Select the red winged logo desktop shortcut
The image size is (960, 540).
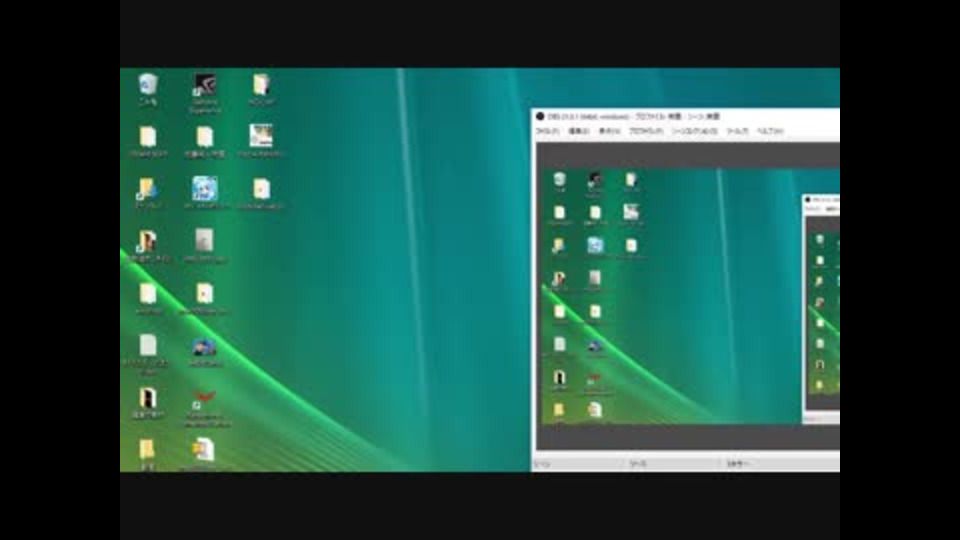(204, 408)
